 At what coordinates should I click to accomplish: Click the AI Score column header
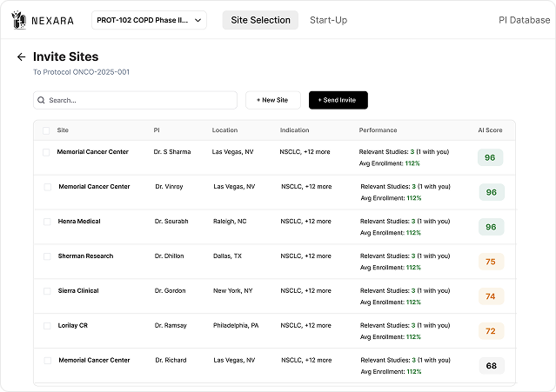click(490, 130)
